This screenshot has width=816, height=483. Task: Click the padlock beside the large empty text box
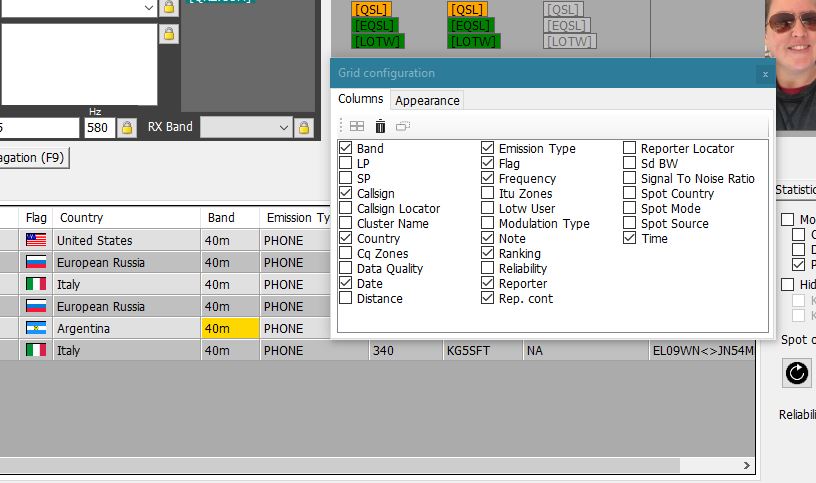[169, 34]
